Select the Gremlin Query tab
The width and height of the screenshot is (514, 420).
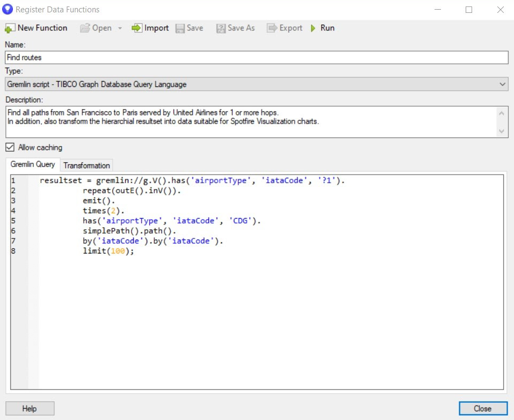pos(33,165)
